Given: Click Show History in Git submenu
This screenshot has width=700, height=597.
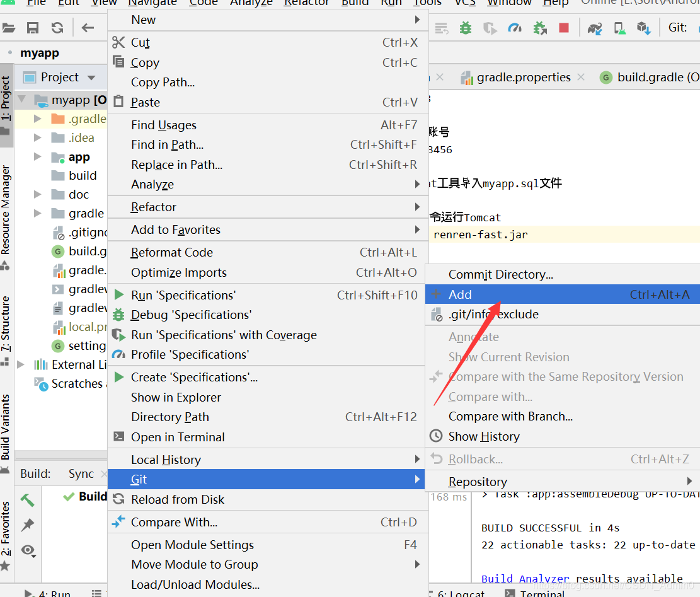Looking at the screenshot, I should pyautogui.click(x=483, y=436).
